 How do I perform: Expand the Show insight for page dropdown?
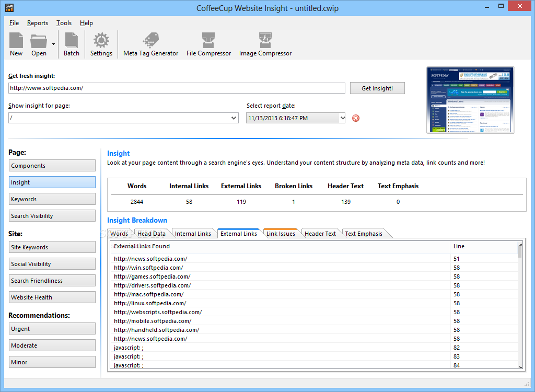point(234,118)
